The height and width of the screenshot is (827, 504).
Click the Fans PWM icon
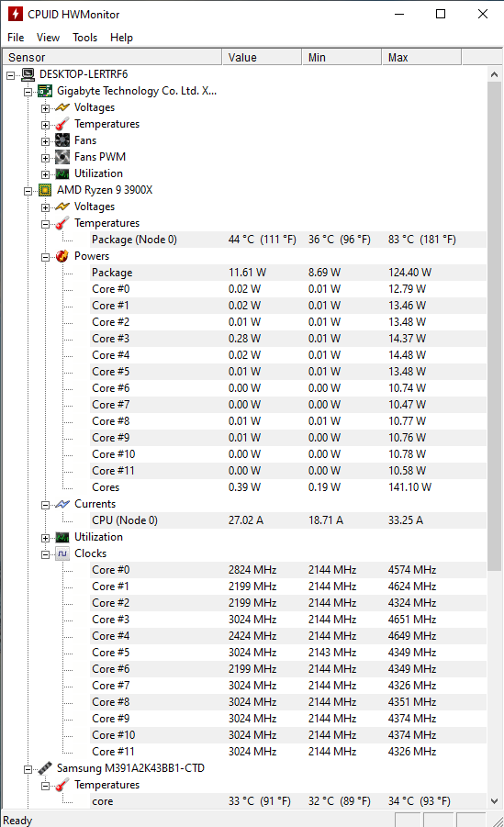(62, 157)
